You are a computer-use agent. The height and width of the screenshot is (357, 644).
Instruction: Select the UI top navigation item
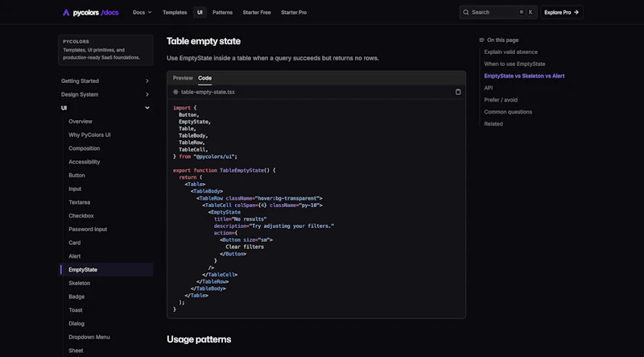click(x=200, y=12)
